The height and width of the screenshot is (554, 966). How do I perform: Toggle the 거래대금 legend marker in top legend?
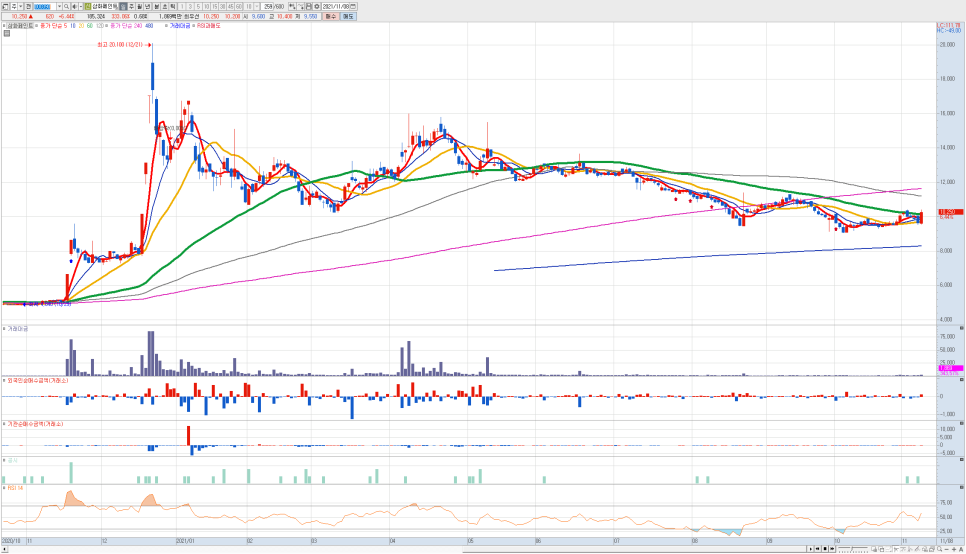pyautogui.click(x=166, y=26)
